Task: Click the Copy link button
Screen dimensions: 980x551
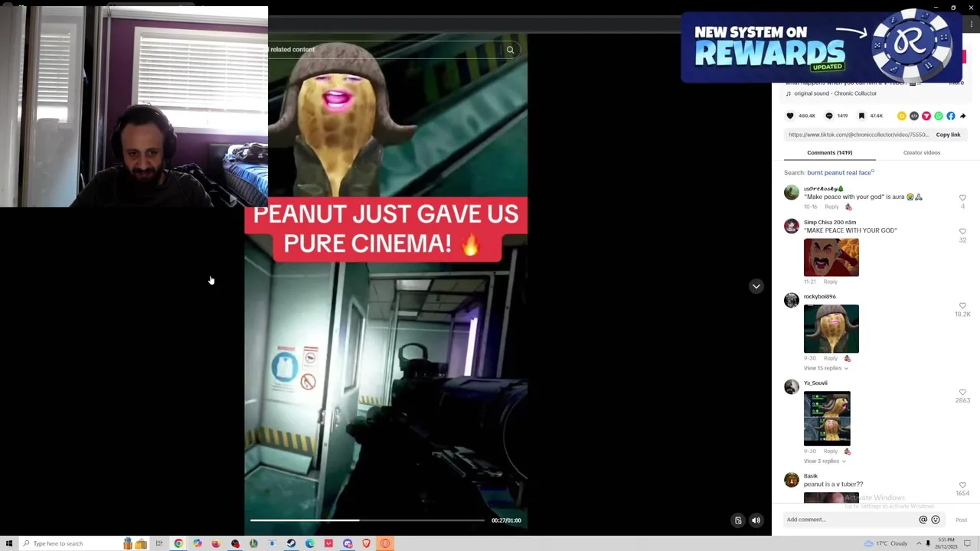Action: (948, 135)
